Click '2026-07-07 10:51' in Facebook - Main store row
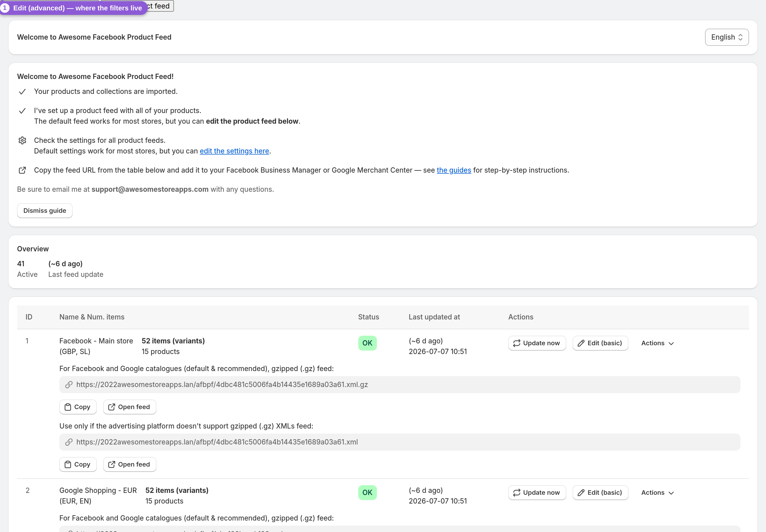Screen dimensions: 766x532 pos(438,352)
